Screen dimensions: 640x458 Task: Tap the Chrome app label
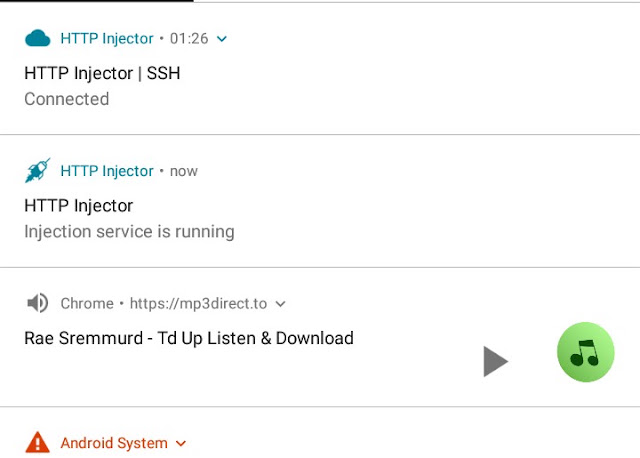[87, 304]
